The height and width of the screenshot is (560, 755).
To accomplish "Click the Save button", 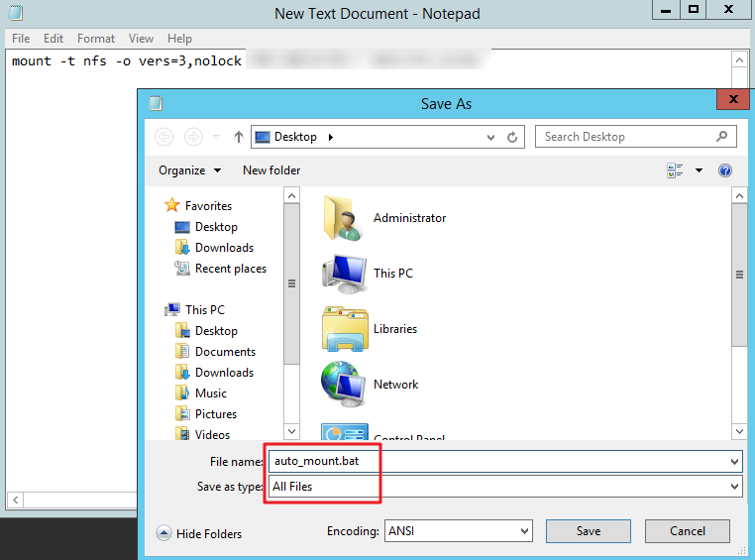I will tap(588, 531).
